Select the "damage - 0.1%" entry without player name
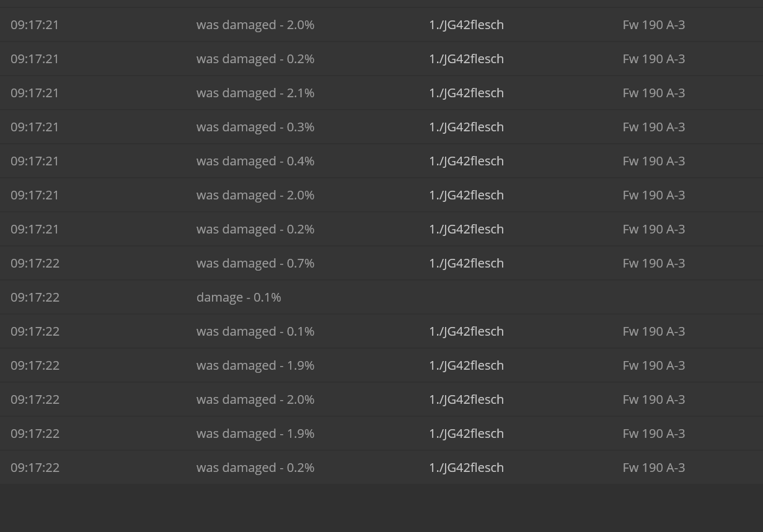Image resolution: width=763 pixels, height=532 pixels. pyautogui.click(x=381, y=297)
